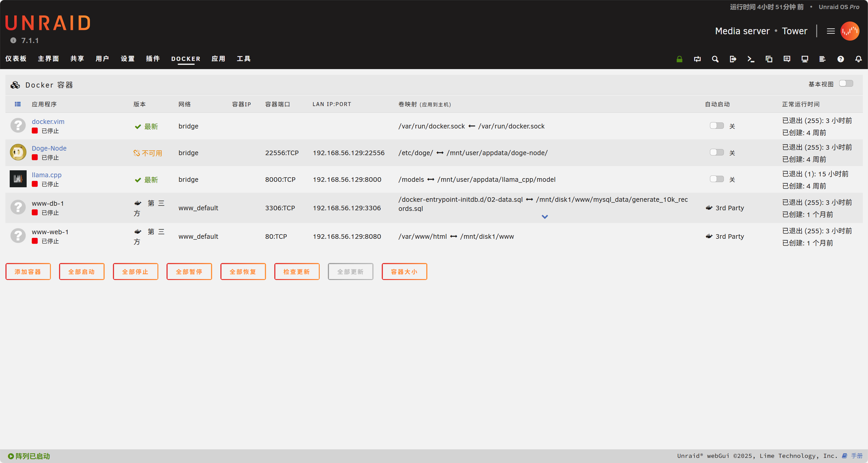Click the 添加容器 button
868x463 pixels.
click(x=28, y=271)
